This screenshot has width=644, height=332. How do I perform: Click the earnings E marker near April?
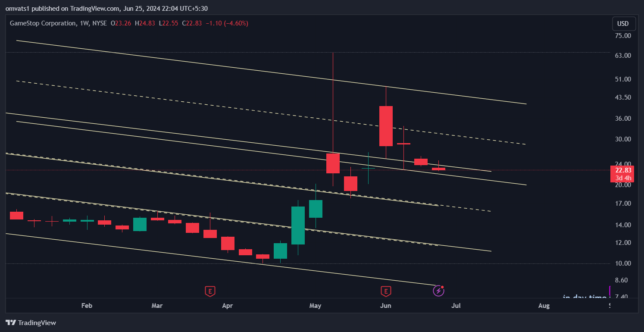coord(210,291)
